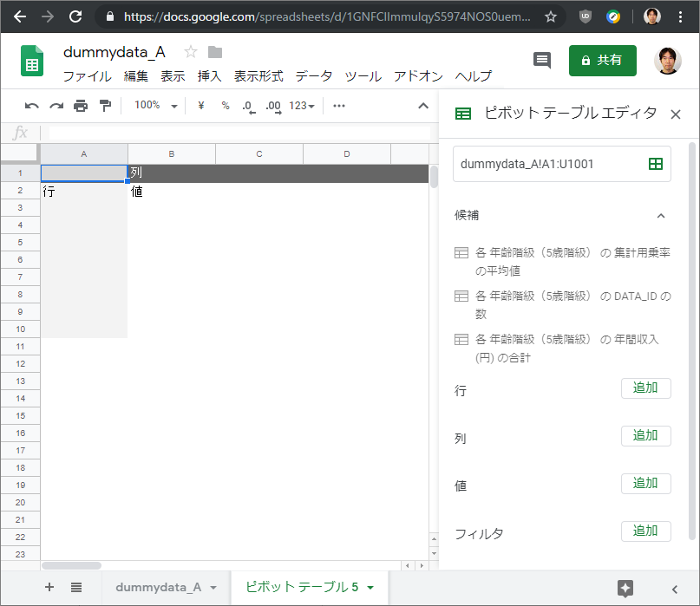Click the Redo icon in the toolbar
The width and height of the screenshot is (700, 606).
click(x=55, y=105)
